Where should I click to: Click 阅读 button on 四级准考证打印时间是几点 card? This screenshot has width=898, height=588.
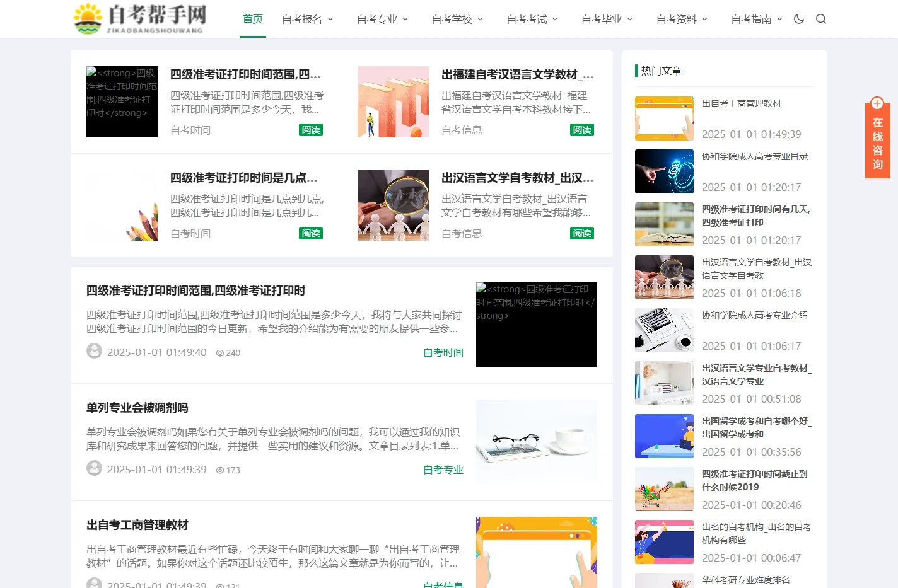pos(311,233)
